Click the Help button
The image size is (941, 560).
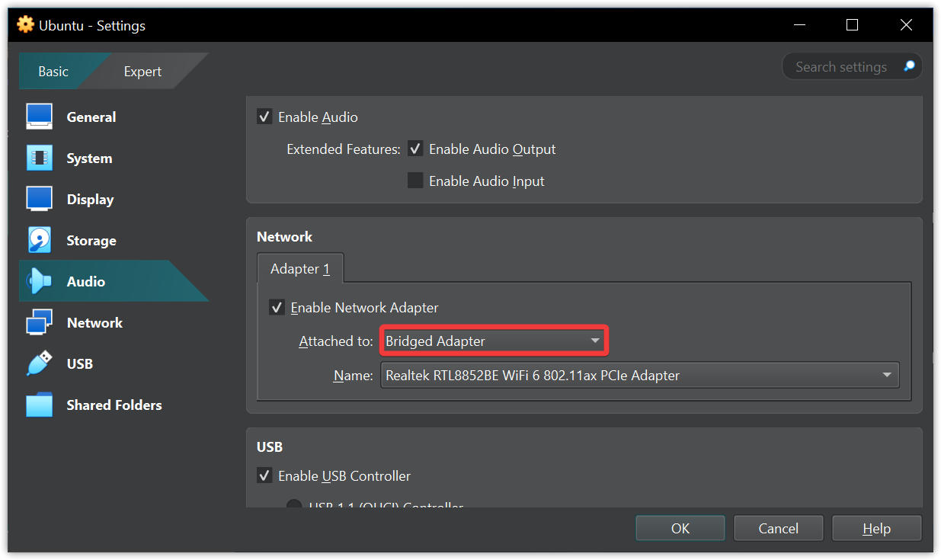(x=877, y=529)
